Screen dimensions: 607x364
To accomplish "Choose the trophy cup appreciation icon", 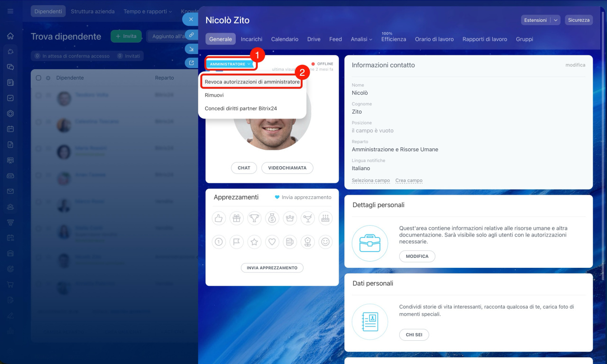I will point(255,218).
